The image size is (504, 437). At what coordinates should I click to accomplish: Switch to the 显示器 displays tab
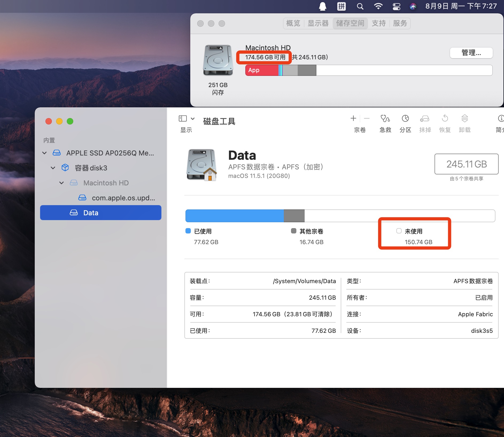pyautogui.click(x=318, y=24)
